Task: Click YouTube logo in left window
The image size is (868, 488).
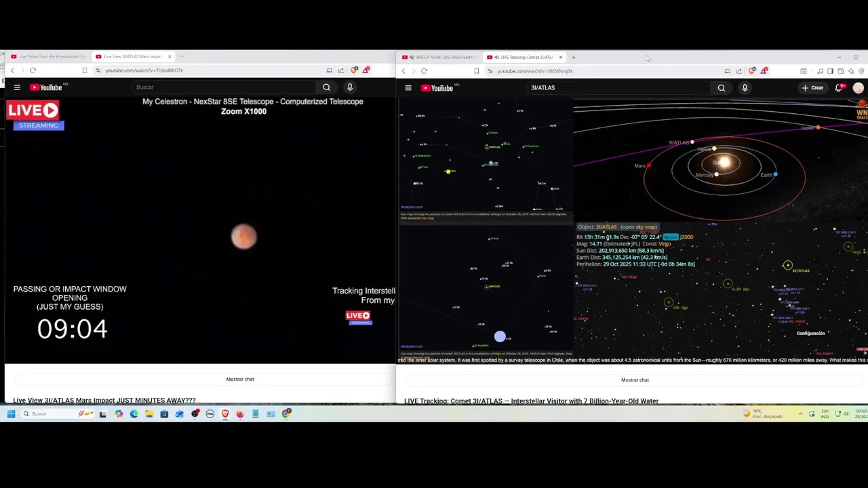Action: click(46, 87)
